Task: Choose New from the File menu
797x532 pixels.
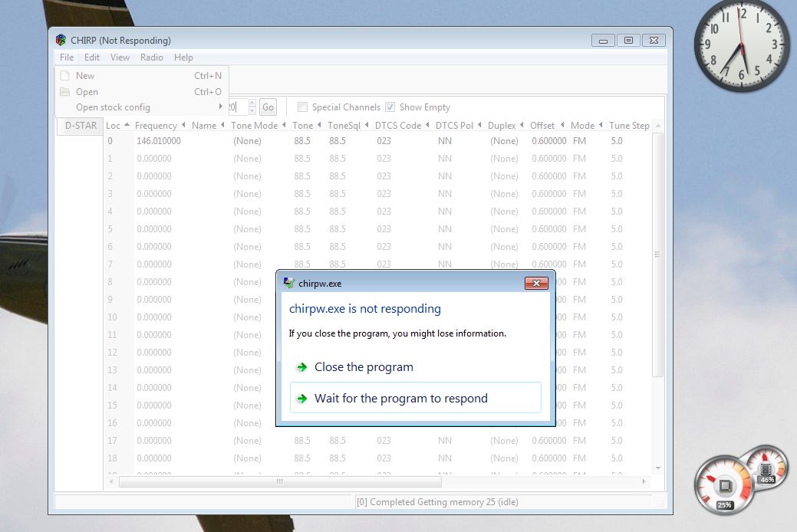Action: click(x=142, y=76)
